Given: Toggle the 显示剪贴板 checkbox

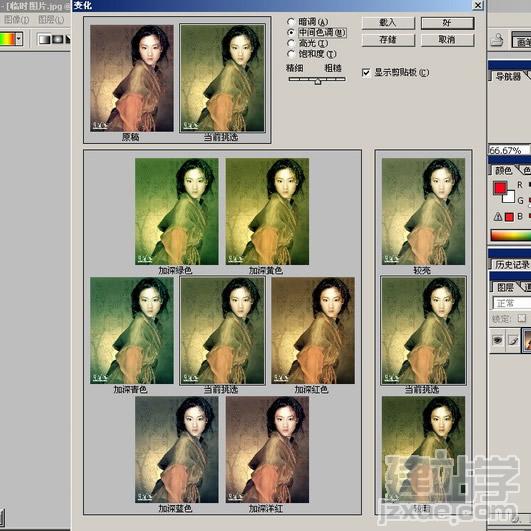Looking at the screenshot, I should pyautogui.click(x=366, y=73).
